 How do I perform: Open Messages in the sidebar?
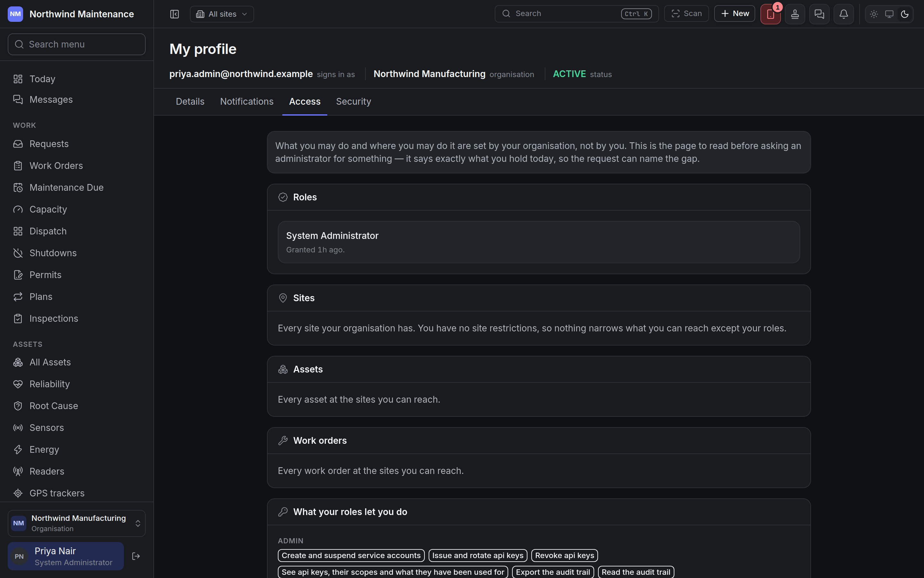click(x=77, y=100)
